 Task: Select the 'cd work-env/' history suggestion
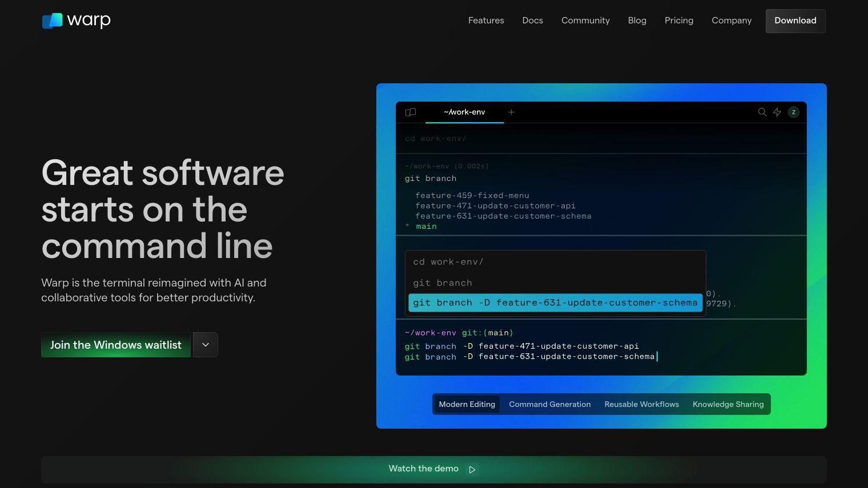coord(448,262)
